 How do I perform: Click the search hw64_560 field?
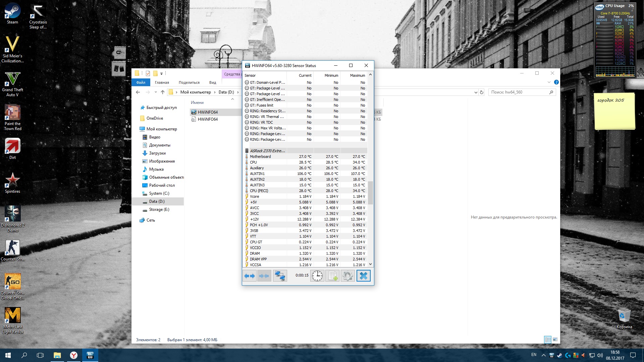point(518,92)
